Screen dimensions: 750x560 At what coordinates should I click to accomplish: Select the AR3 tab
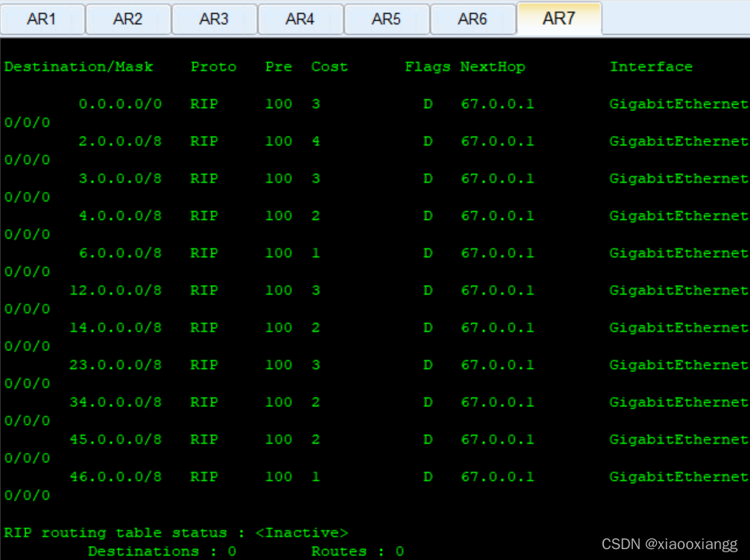pos(214,19)
